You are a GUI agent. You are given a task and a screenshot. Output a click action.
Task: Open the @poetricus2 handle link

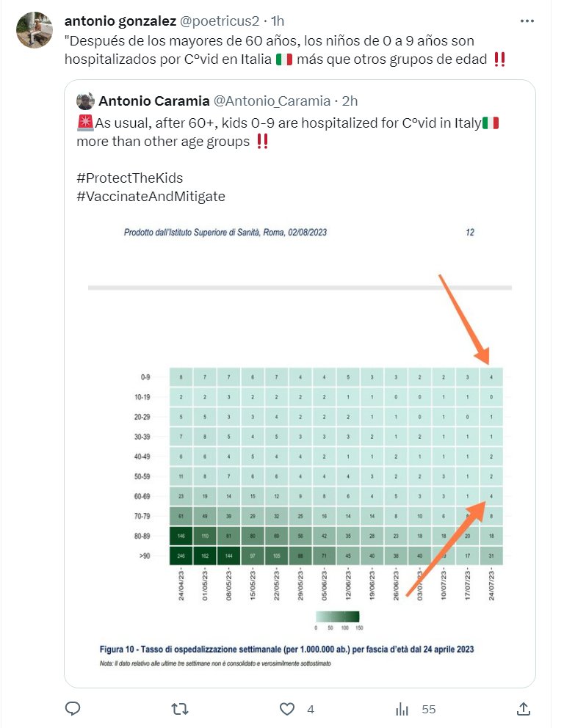220,21
